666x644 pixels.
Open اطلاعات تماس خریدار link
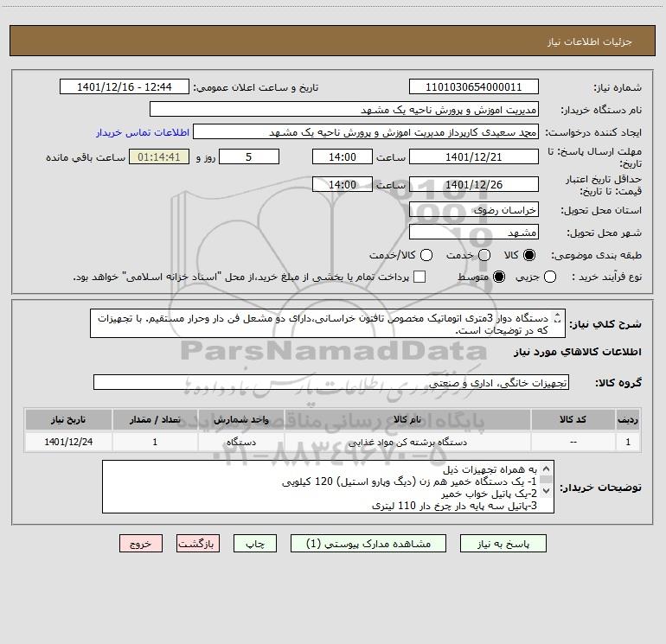pos(143,132)
